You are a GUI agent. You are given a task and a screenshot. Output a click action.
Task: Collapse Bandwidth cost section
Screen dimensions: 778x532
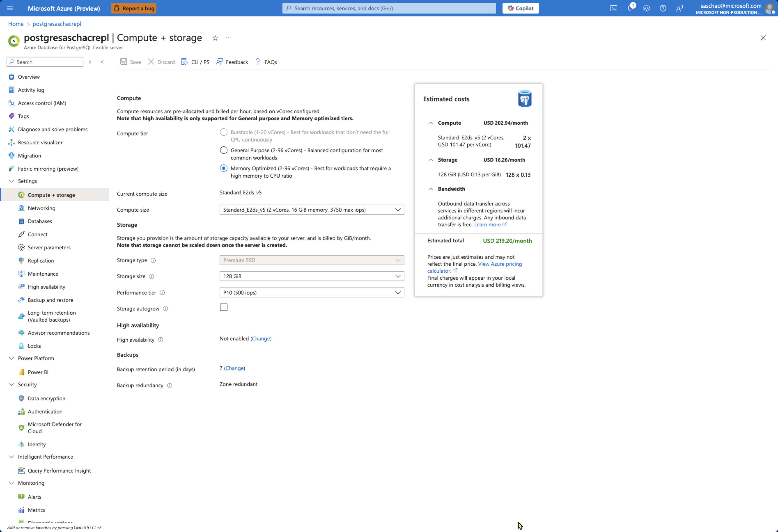point(430,189)
